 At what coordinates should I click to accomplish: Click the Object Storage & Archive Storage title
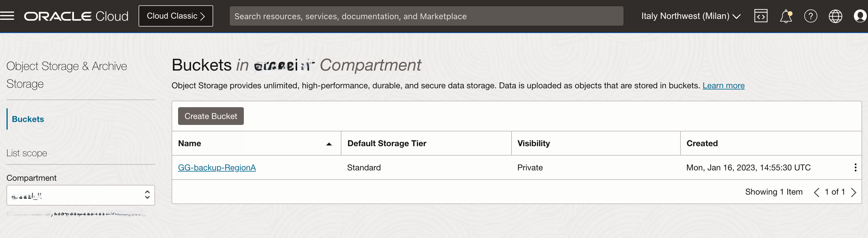67,75
